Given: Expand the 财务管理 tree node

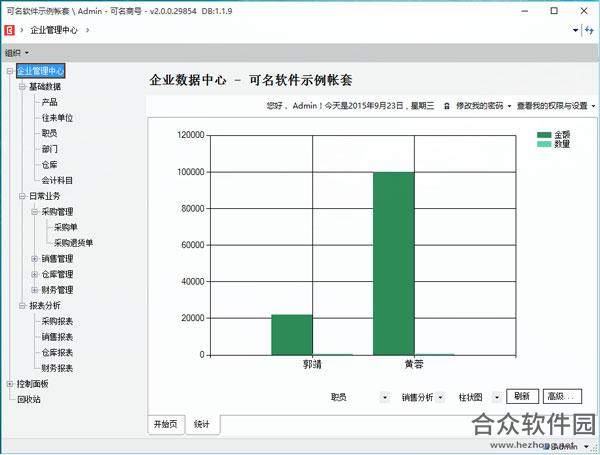Looking at the screenshot, I should (x=34, y=290).
